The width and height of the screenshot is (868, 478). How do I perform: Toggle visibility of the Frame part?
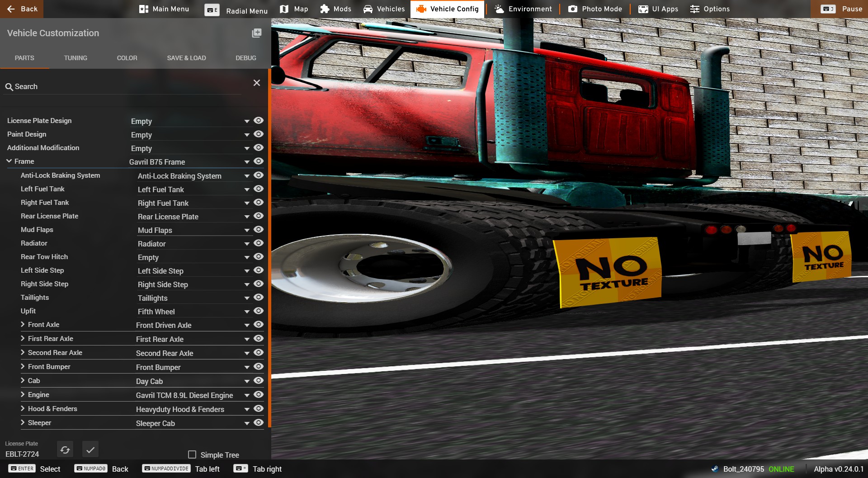(259, 161)
